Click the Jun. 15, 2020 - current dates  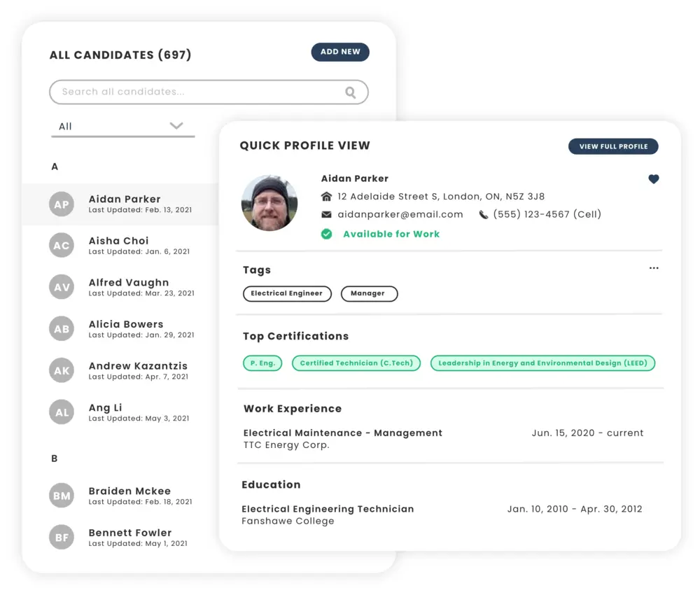[587, 433]
